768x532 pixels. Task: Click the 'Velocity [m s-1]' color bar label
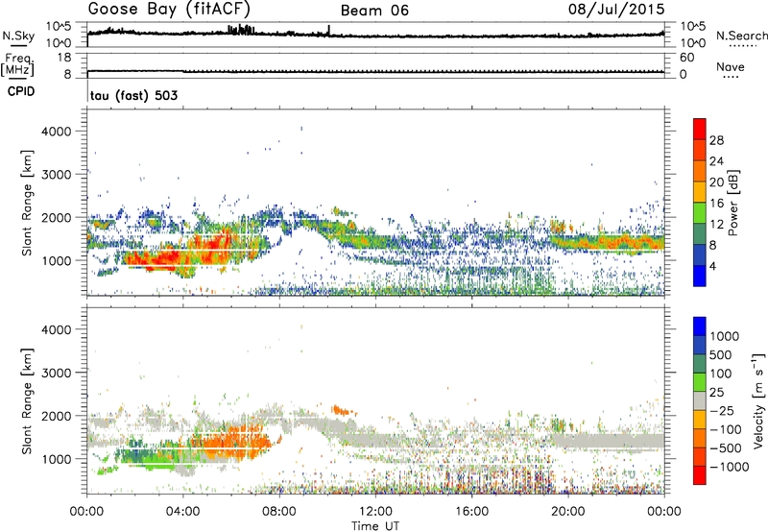[x=758, y=400]
